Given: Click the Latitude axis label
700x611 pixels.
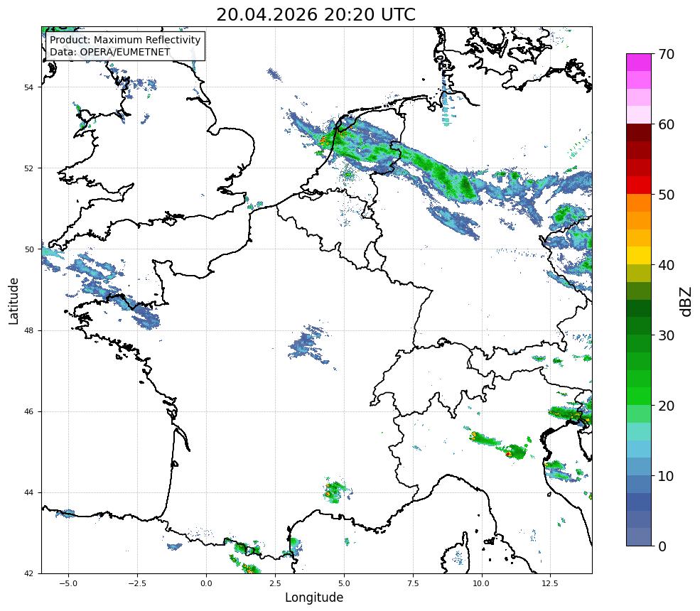Looking at the screenshot, I should 14,301.
